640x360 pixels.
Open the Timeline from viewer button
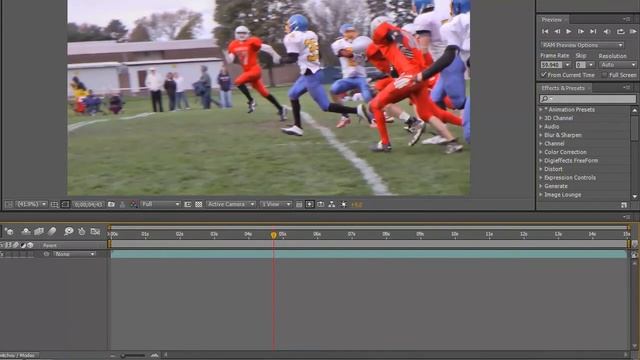320,204
